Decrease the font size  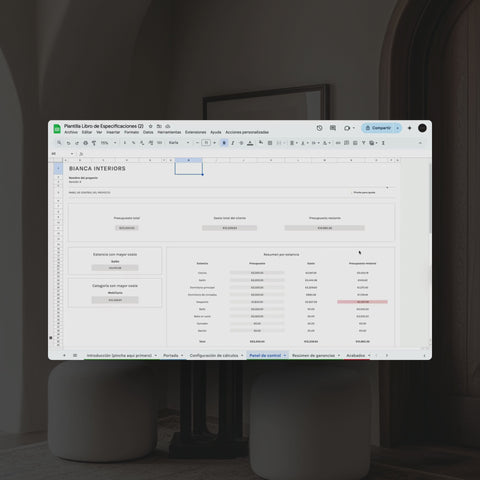click(x=197, y=143)
